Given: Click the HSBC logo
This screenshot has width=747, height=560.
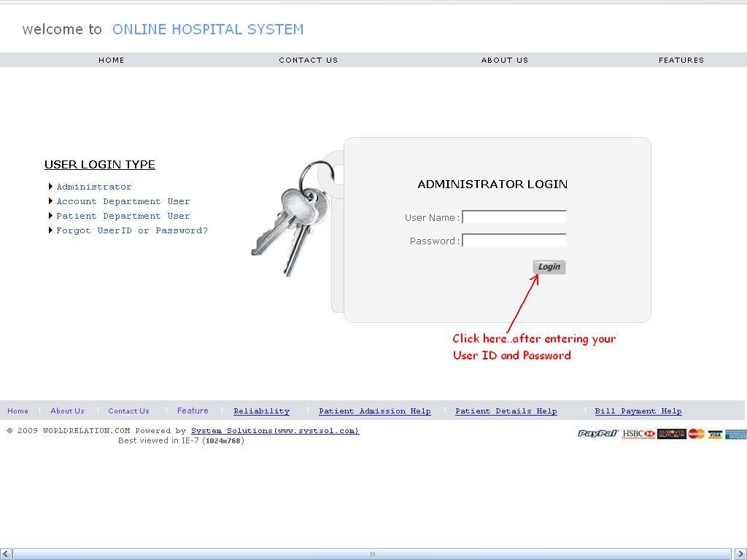Looking at the screenshot, I should point(639,434).
